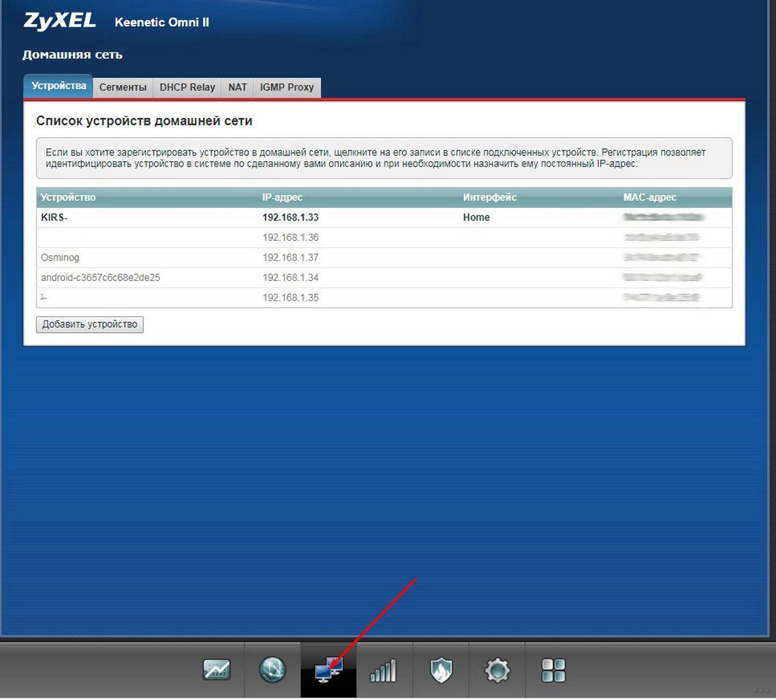Click the Интерфейс column header

pos(489,197)
